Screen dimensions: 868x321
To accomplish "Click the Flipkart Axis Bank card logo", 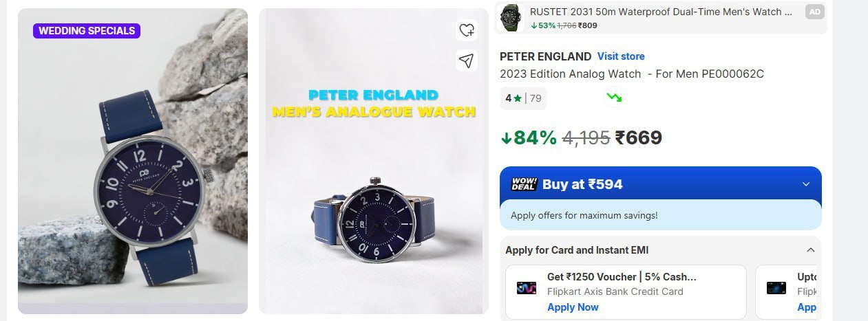I will pos(527,288).
